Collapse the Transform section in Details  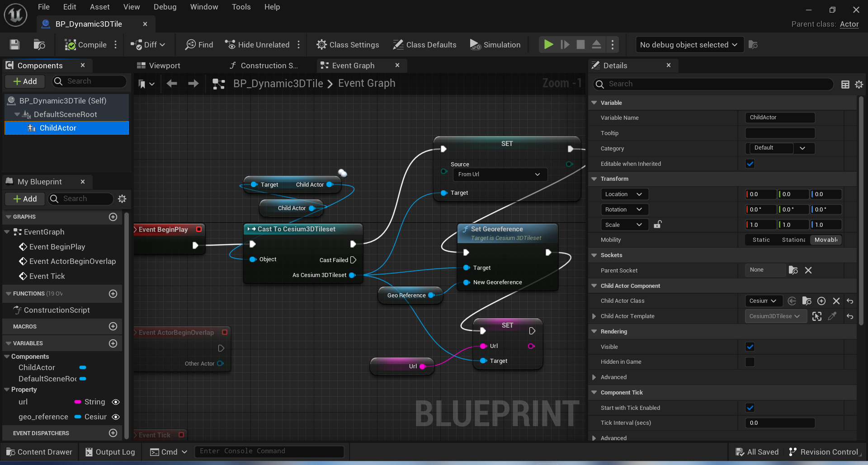coord(594,179)
